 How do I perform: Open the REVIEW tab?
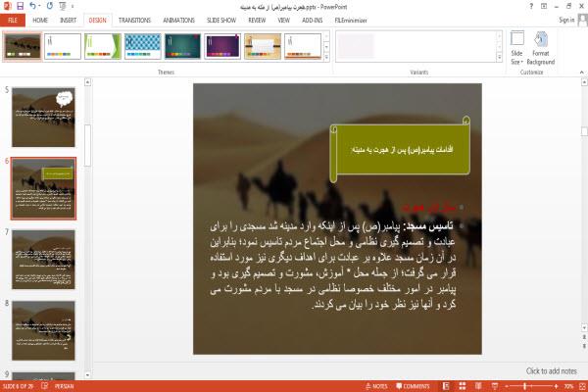pos(257,21)
